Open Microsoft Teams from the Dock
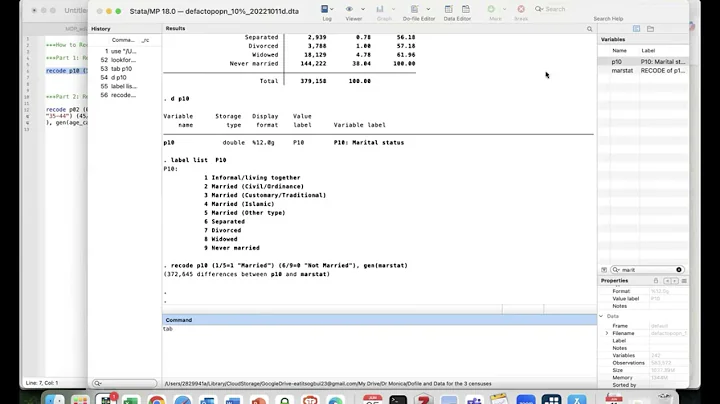Screen dimensions: 720x404 click(474, 400)
